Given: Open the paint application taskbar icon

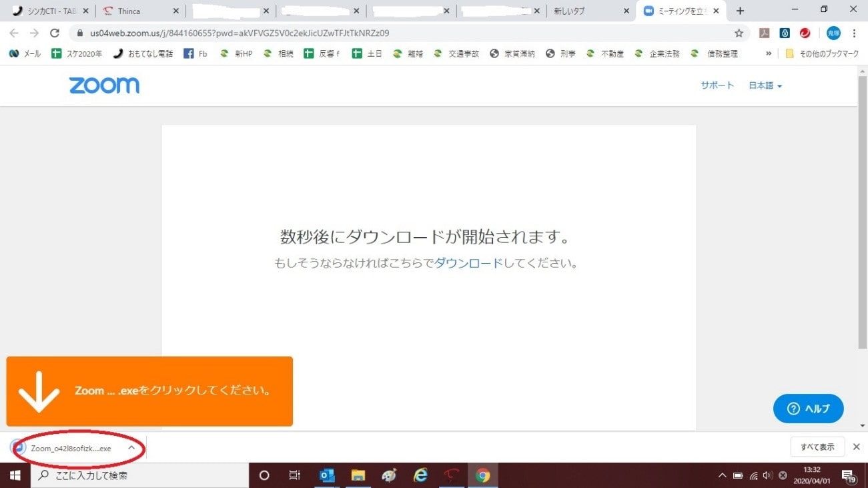Looking at the screenshot, I should pos(389,475).
